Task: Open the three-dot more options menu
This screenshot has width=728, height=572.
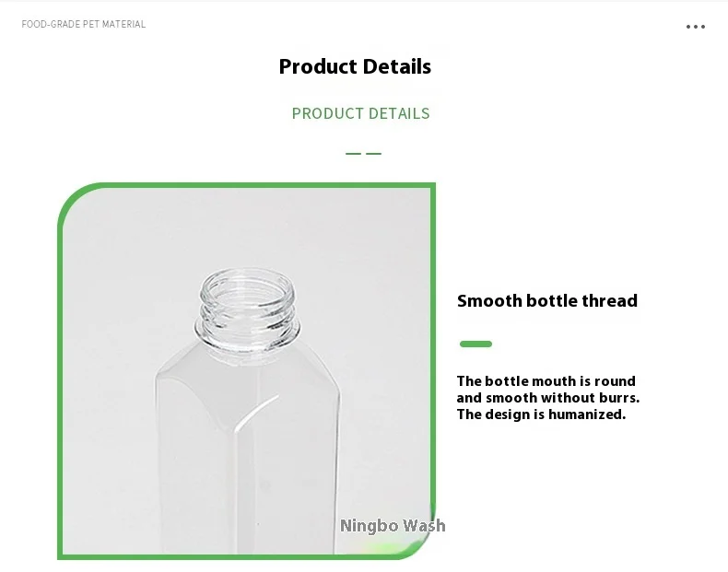Action: click(696, 27)
